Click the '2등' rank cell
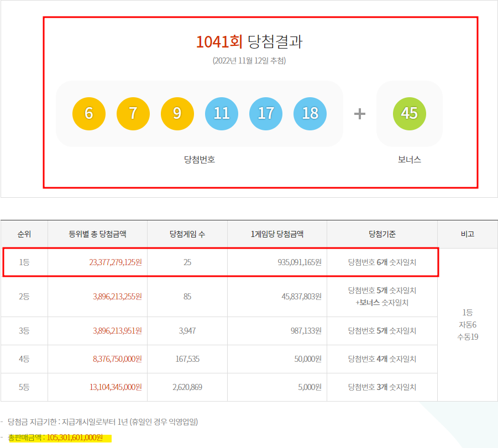This screenshot has height=448, width=498. coord(24,297)
